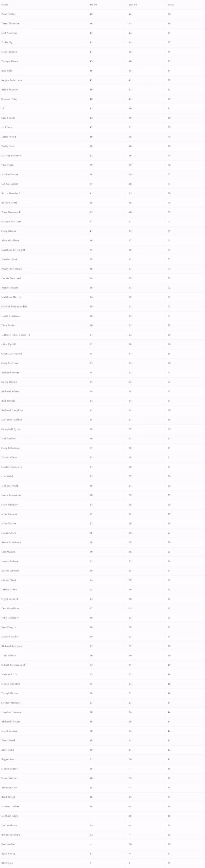Click the 2nd 50 column header
Image resolution: width=205 pixels, height=868 pixels.
pos(133,5)
